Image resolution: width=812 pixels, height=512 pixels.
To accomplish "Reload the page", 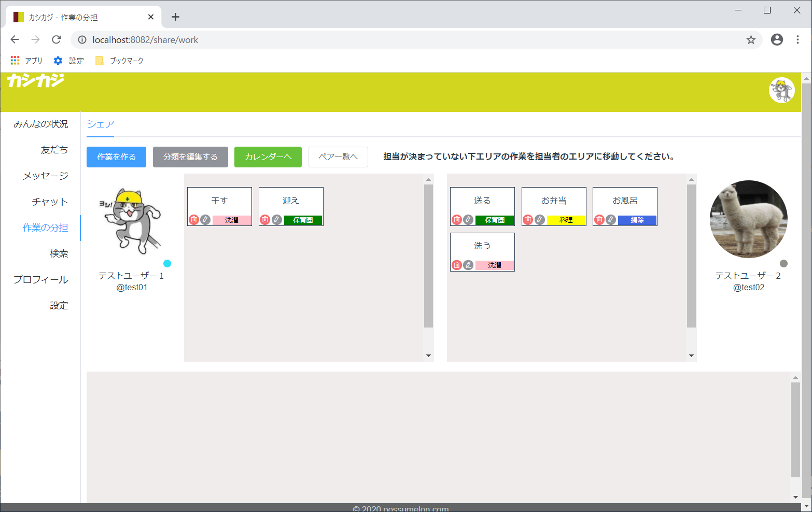I will [x=57, y=39].
